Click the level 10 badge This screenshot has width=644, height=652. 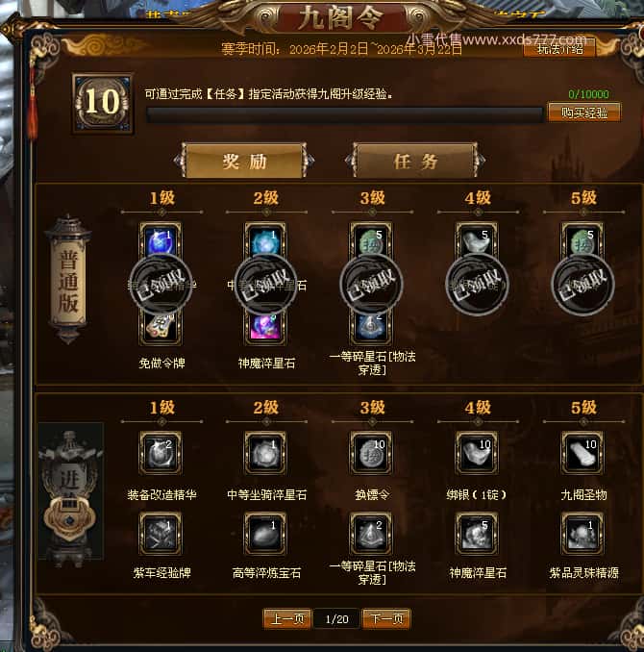point(103,103)
